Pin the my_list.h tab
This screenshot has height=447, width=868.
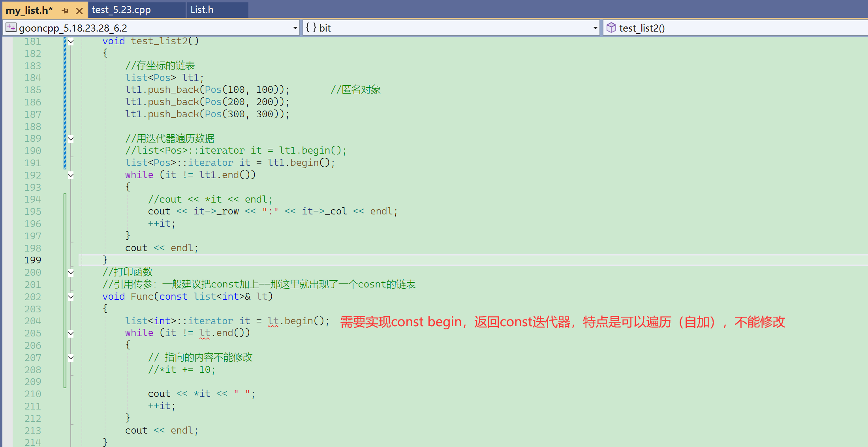(x=65, y=11)
